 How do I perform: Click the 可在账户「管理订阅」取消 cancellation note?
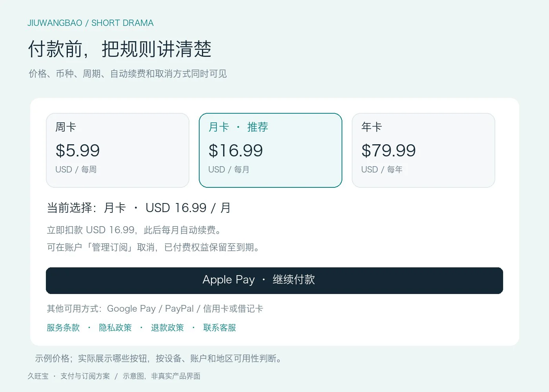point(153,248)
